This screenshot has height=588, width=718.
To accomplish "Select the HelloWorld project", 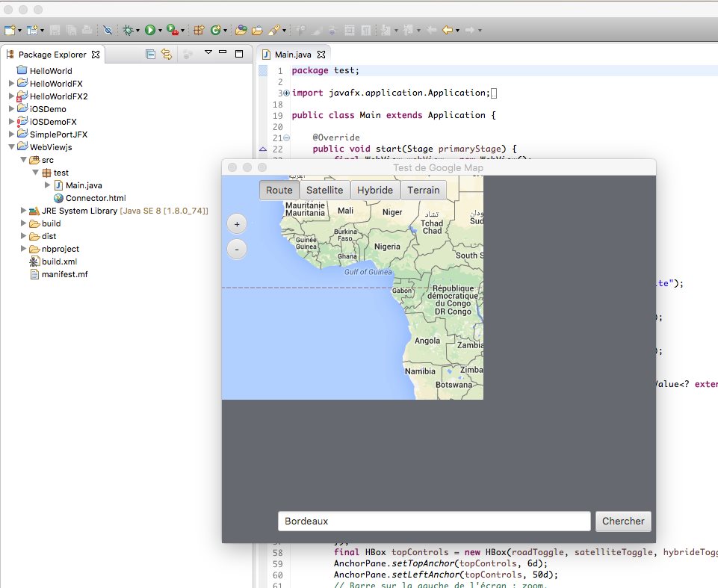I will click(x=45, y=71).
